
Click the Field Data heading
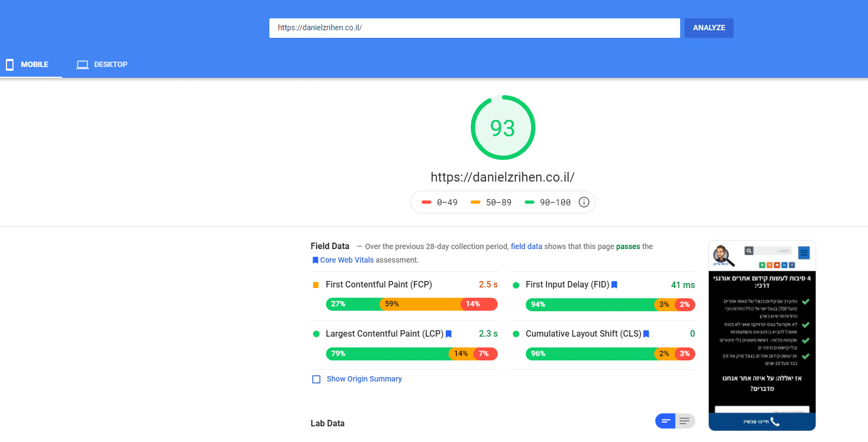(x=330, y=246)
